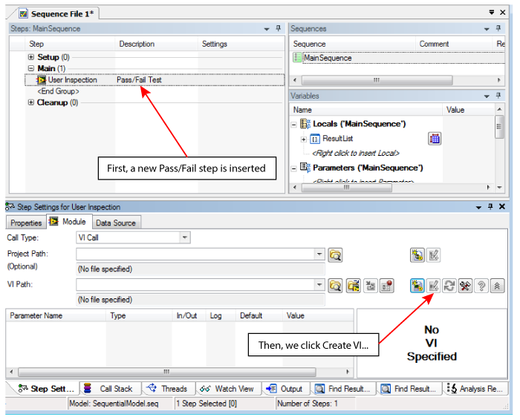Image resolution: width=520 pixels, height=420 pixels.
Task: Select the Step Settings bottom tab
Action: tap(46, 389)
